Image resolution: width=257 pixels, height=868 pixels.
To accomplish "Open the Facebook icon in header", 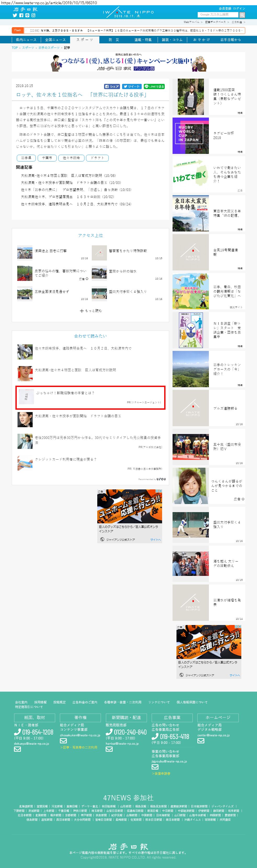I will [21, 15].
